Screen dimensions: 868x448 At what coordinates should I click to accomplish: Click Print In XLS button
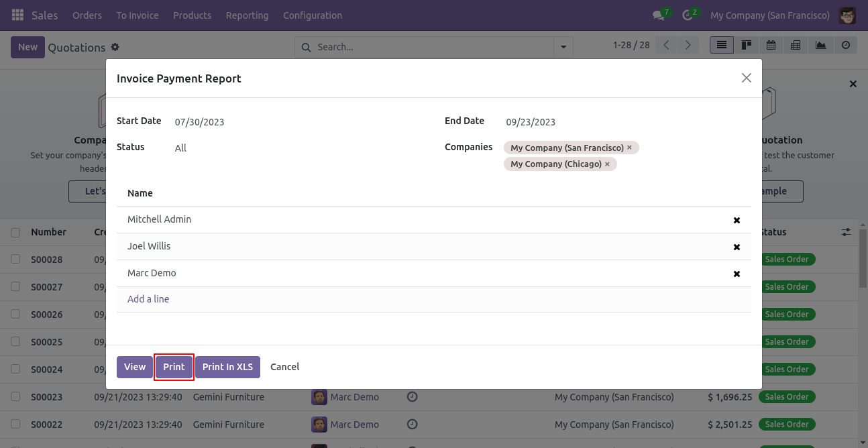(227, 367)
